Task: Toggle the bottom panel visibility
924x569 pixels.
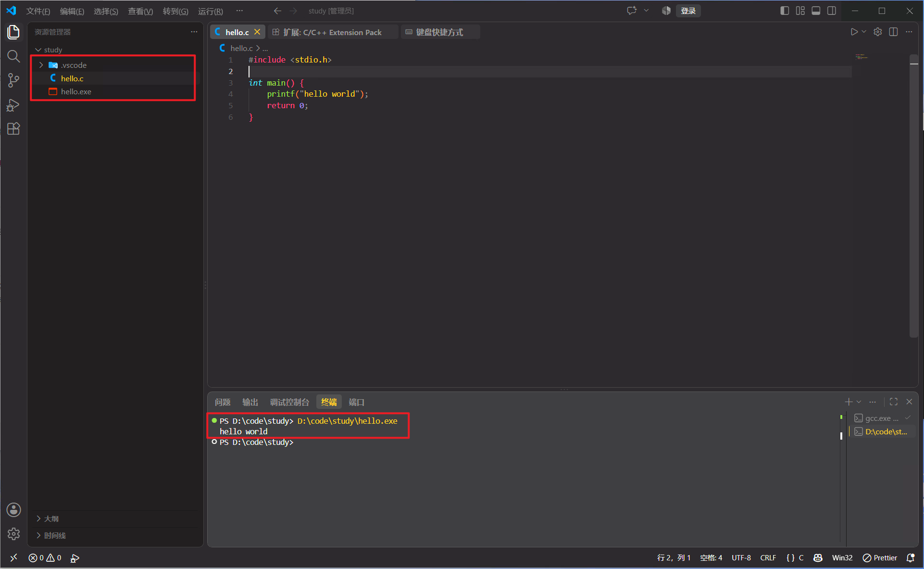Action: click(x=816, y=11)
